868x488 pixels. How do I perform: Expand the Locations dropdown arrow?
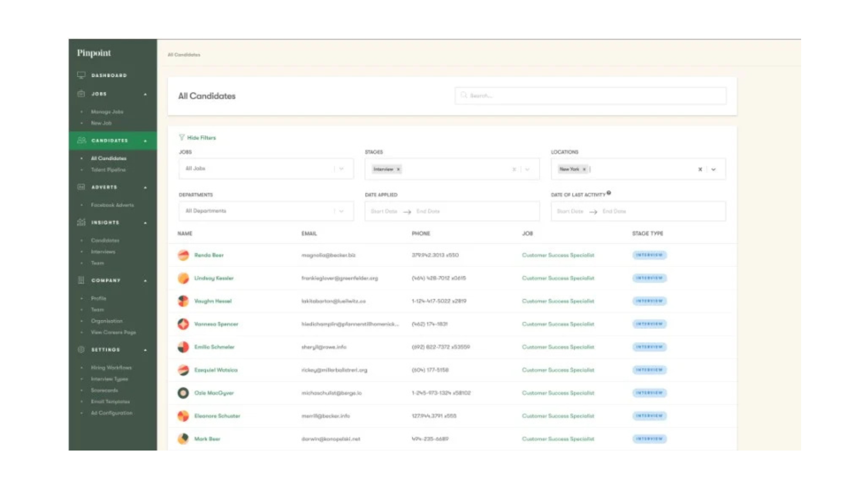(x=713, y=169)
